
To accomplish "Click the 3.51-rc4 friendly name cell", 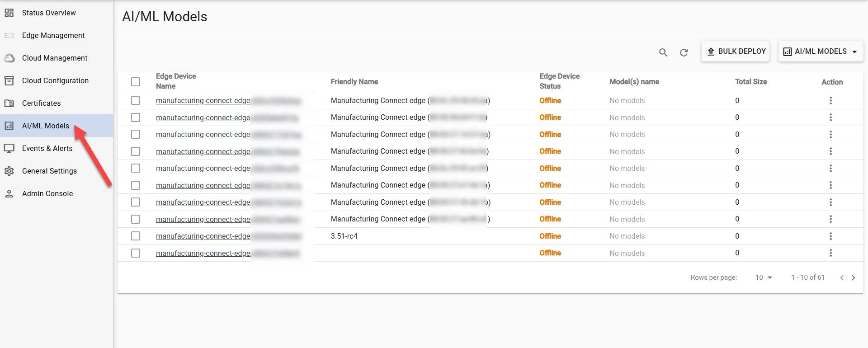I will point(344,236).
